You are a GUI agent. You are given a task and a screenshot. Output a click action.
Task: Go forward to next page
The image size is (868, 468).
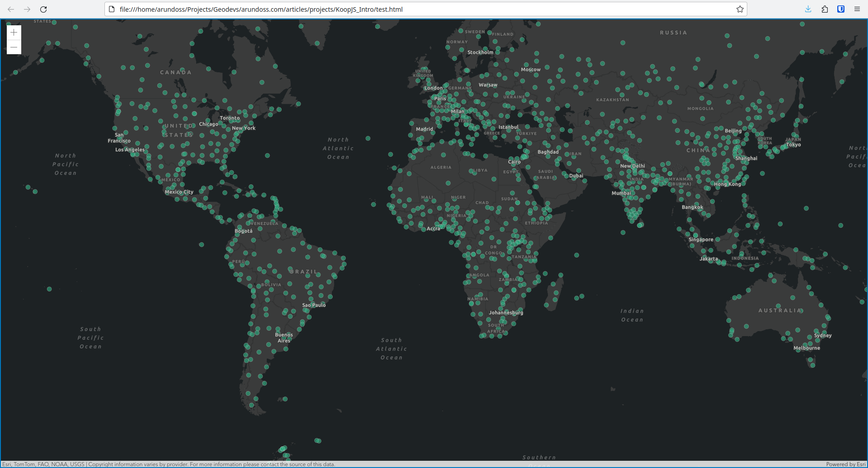click(x=27, y=9)
